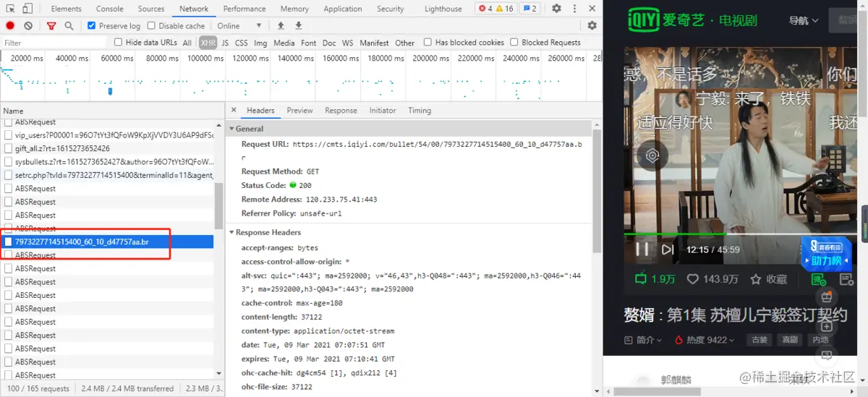Export HAR file with download arrow
868x397 pixels.
(x=298, y=25)
